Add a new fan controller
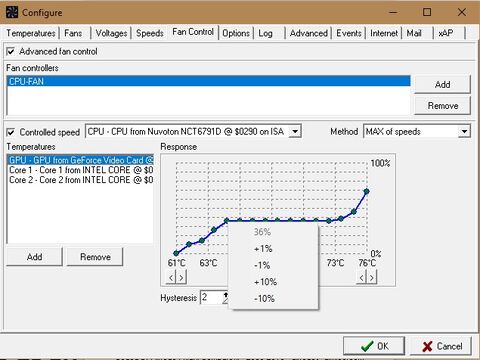This screenshot has height=360, width=480. tap(442, 85)
